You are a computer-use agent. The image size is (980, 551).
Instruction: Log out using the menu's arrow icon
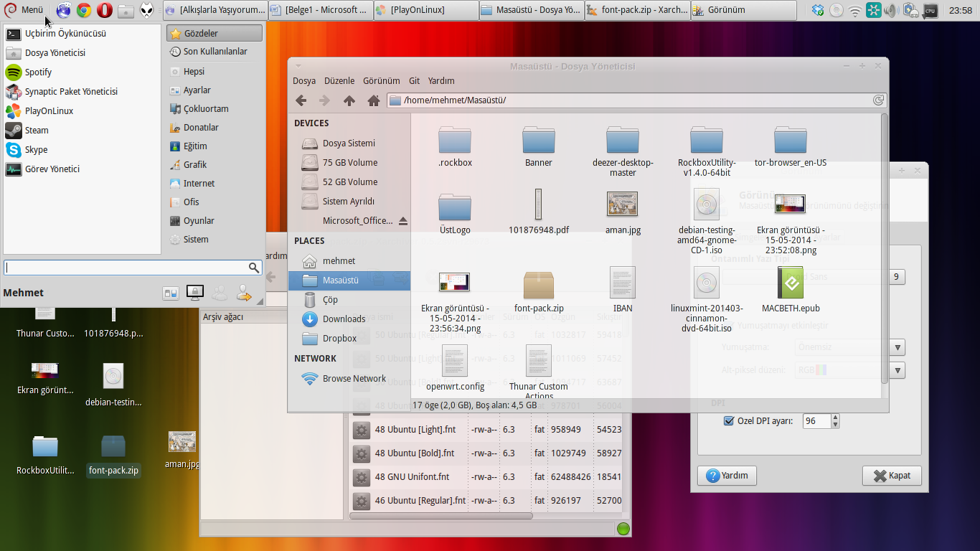[x=244, y=293]
